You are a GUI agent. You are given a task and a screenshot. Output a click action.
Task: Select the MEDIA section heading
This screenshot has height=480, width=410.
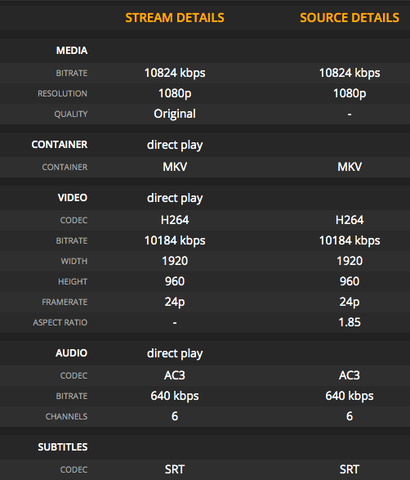coord(72,50)
